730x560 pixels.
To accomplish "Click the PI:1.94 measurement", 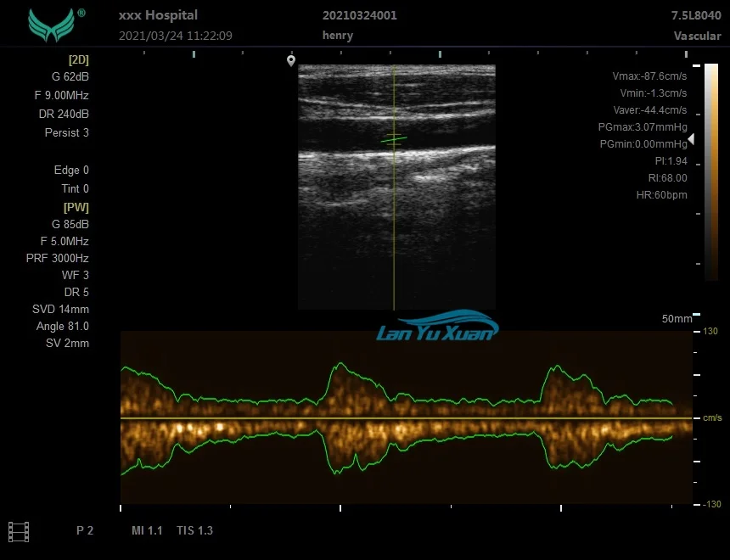I will [x=671, y=161].
